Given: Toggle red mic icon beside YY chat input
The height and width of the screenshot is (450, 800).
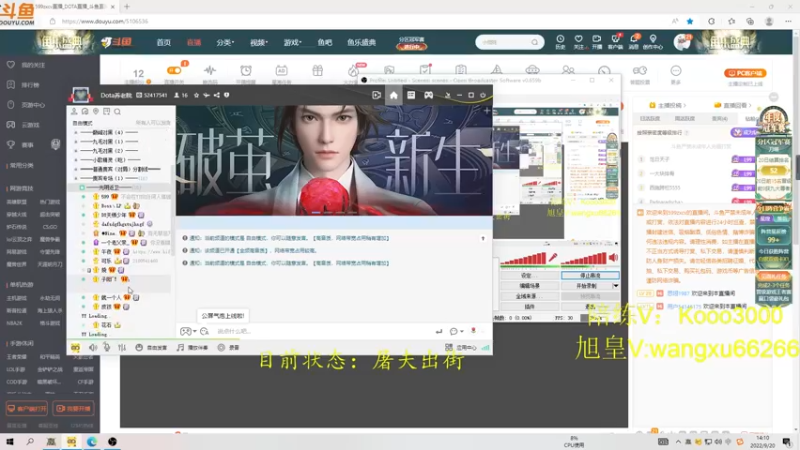Looking at the screenshot, I should point(473,331).
